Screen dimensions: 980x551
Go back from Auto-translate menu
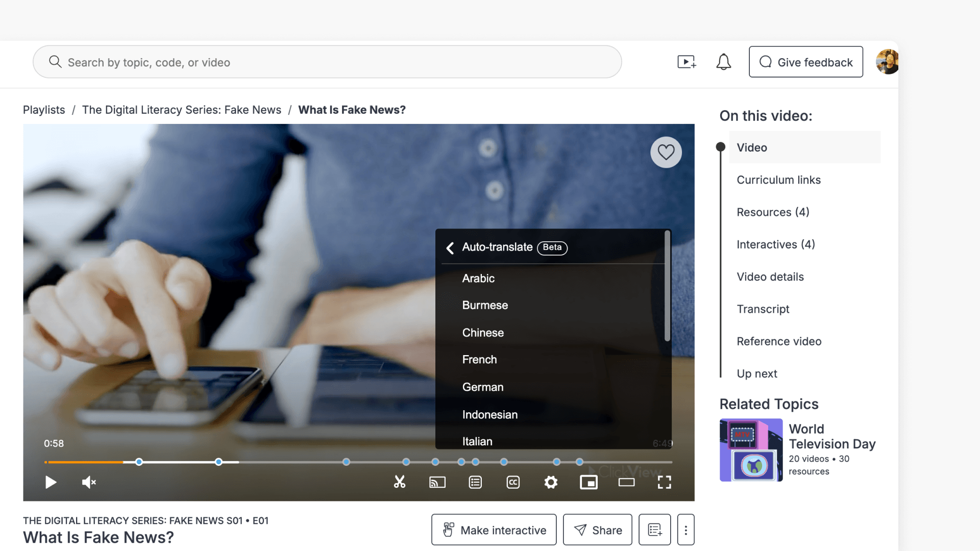(450, 248)
